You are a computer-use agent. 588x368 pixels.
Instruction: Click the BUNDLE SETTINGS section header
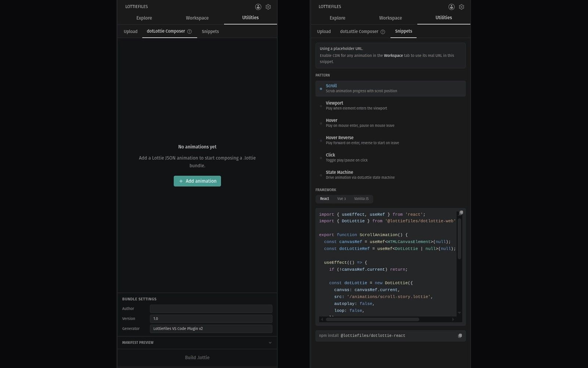[x=139, y=299]
